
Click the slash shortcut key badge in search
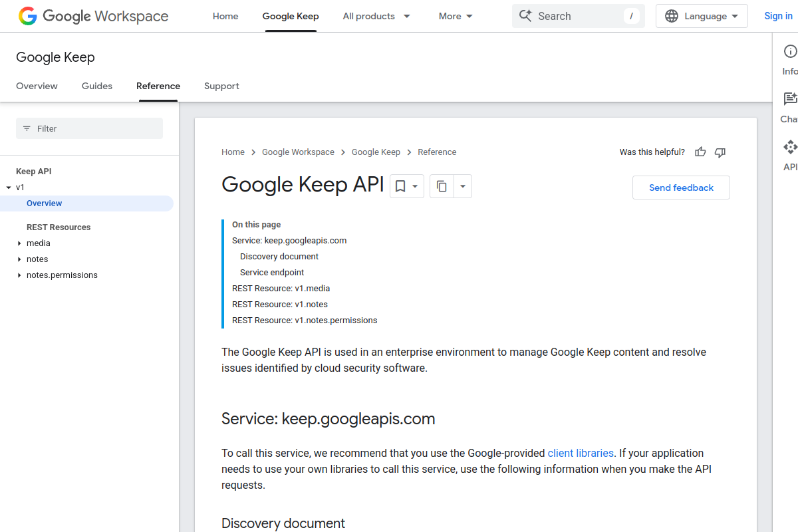click(x=631, y=16)
